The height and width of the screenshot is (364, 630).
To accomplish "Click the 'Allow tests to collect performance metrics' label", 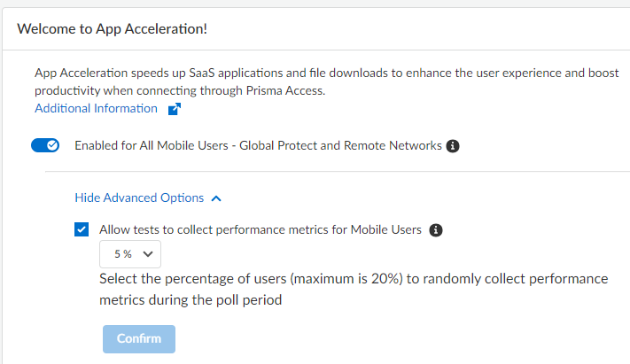I will click(x=260, y=230).
